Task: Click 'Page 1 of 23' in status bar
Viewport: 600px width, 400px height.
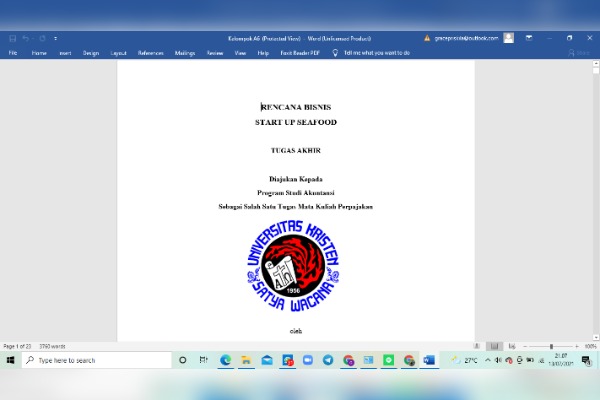Action: tap(17, 346)
